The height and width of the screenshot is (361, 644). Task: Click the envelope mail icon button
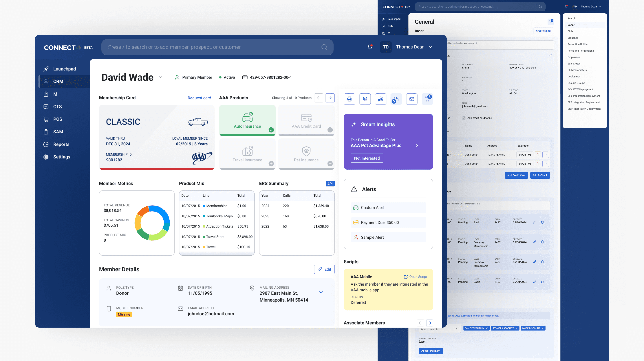point(411,99)
